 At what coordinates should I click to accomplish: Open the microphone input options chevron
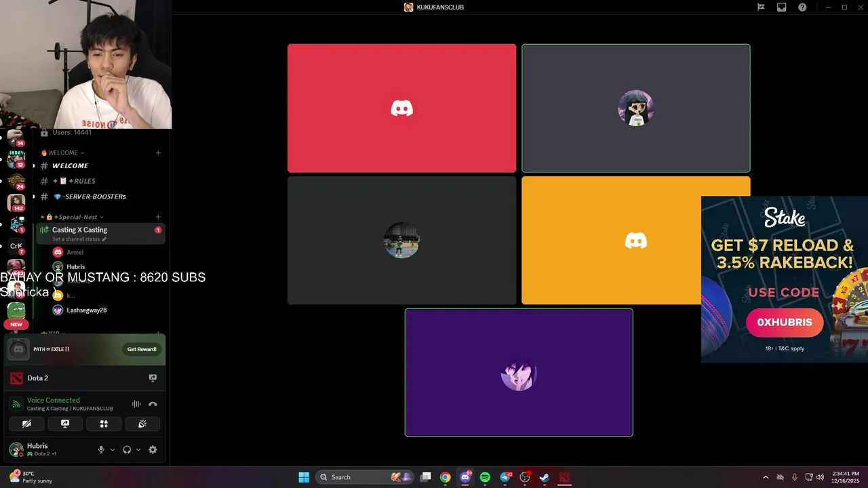pyautogui.click(x=113, y=449)
